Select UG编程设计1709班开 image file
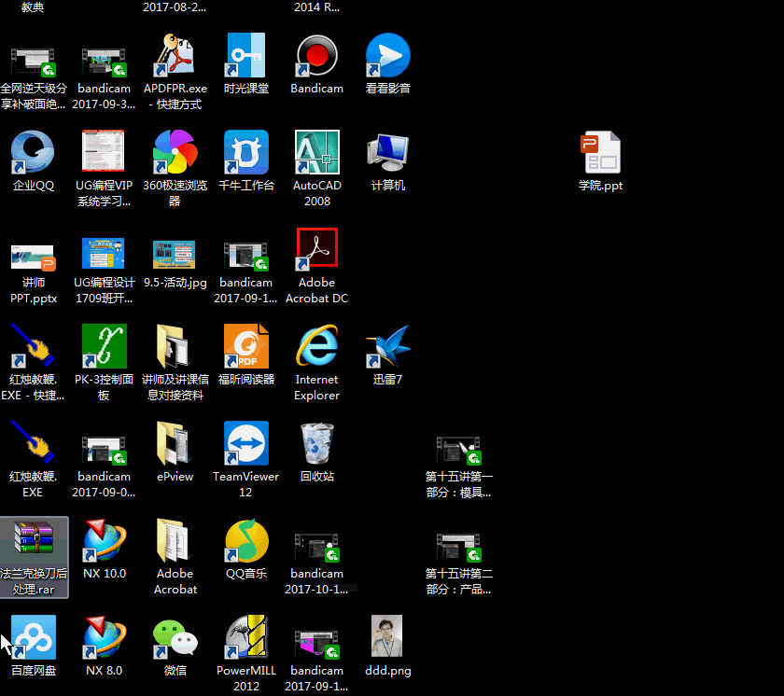The image size is (784, 696). [x=104, y=271]
